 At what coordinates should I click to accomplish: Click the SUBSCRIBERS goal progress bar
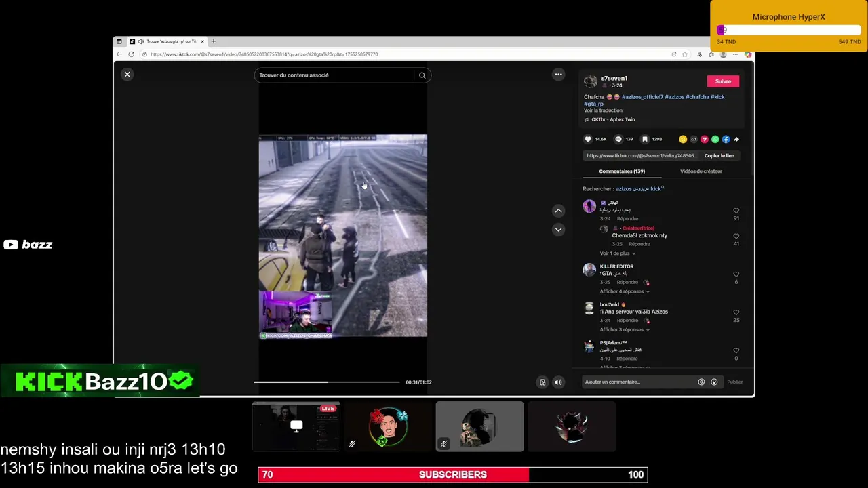[x=453, y=474]
